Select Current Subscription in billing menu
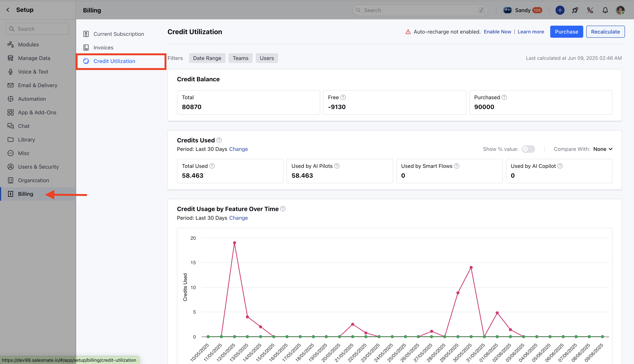The image size is (634, 364). click(x=118, y=34)
